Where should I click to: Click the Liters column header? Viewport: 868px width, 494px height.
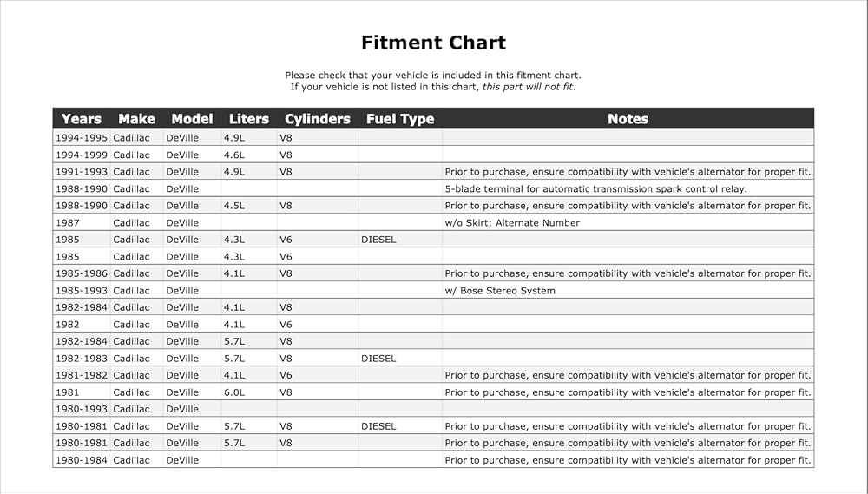click(249, 119)
